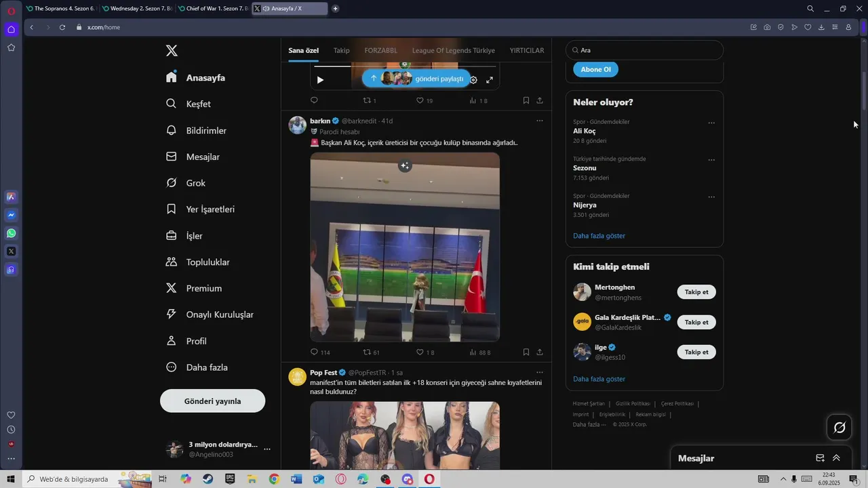Image resolution: width=868 pixels, height=488 pixels.
Task: Open Gizlilik Politikası footer link
Action: pyautogui.click(x=633, y=404)
